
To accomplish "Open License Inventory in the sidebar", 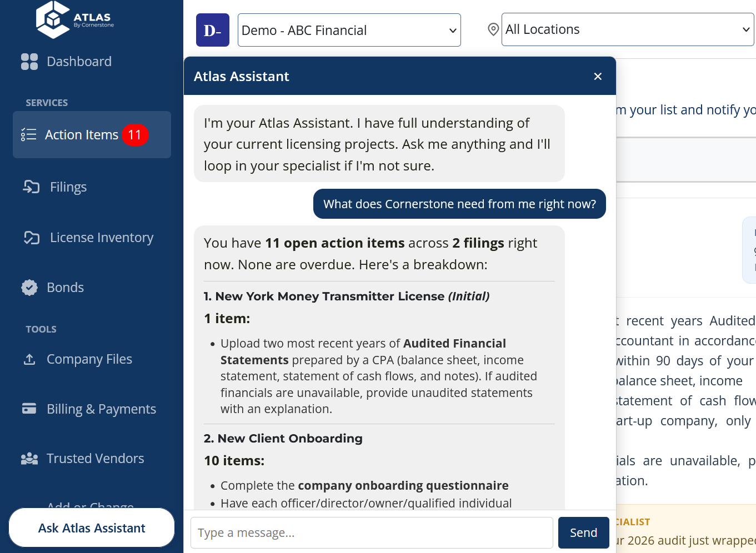I will point(102,238).
